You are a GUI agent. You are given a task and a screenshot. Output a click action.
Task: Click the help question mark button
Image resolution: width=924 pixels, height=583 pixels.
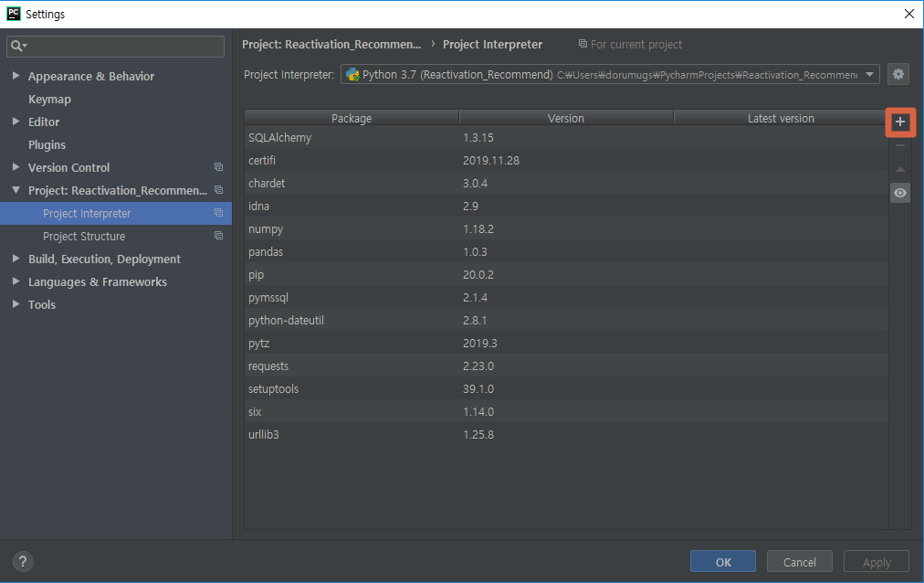(23, 561)
